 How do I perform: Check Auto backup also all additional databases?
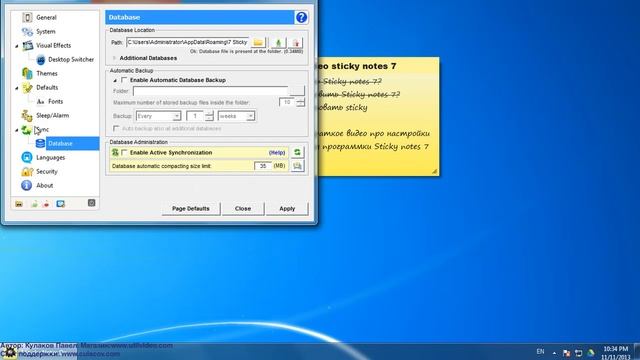(116, 129)
